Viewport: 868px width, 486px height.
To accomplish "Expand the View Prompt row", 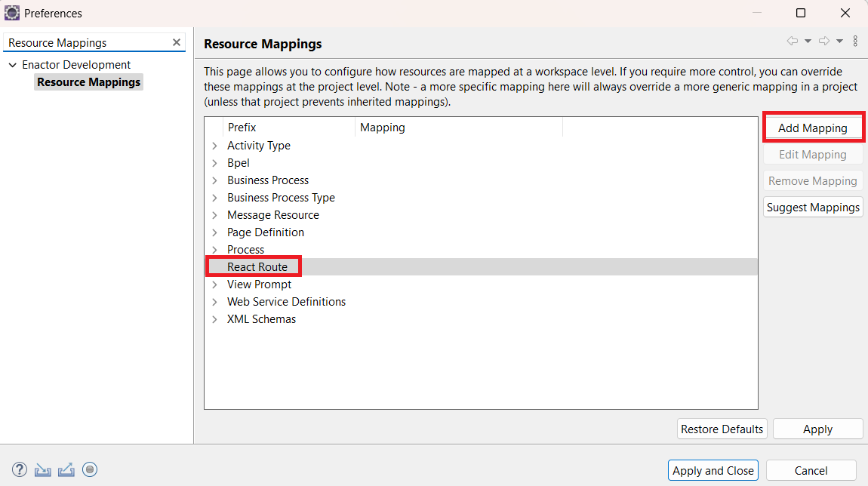I will (215, 285).
